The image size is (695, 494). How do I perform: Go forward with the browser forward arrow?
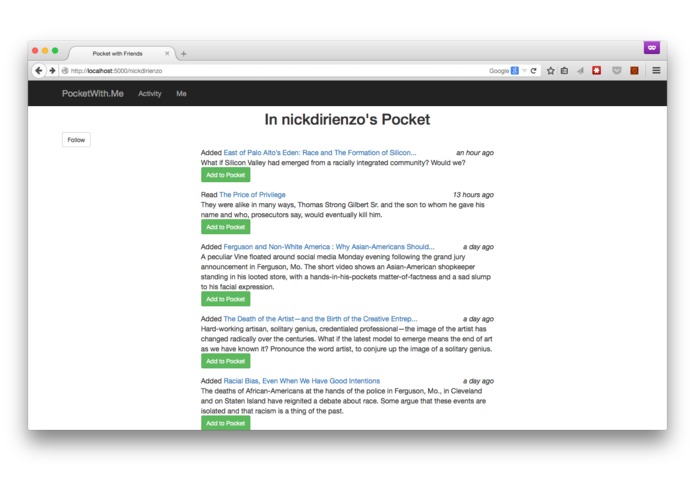click(52, 70)
